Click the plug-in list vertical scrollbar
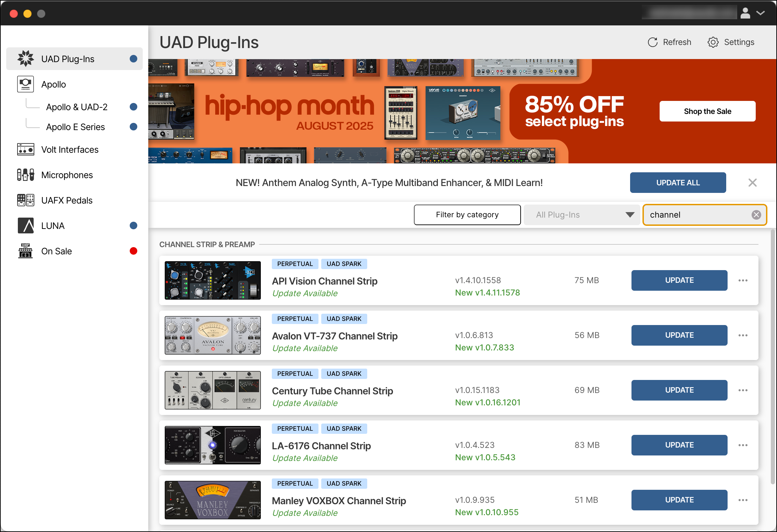This screenshot has width=777, height=532. pos(772,357)
